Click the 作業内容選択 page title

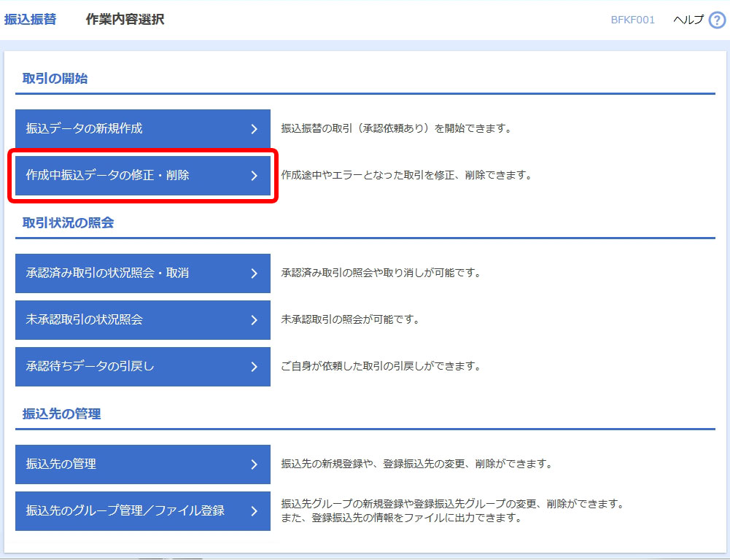pos(125,19)
